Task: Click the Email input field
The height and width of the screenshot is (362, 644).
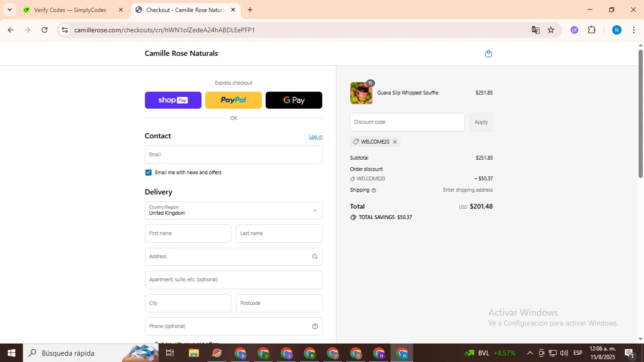Action: pyautogui.click(x=234, y=155)
